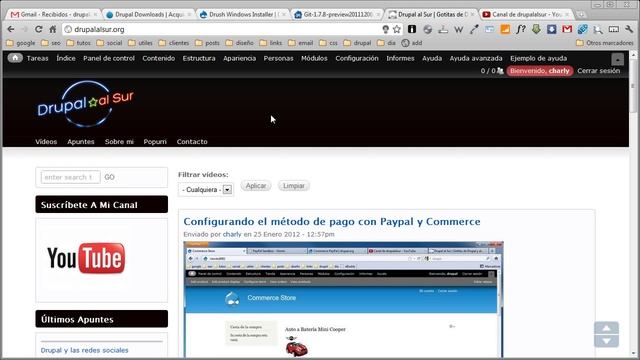Open the Chrome wrench settings menu
The width and height of the screenshot is (640, 360).
[x=629, y=29]
